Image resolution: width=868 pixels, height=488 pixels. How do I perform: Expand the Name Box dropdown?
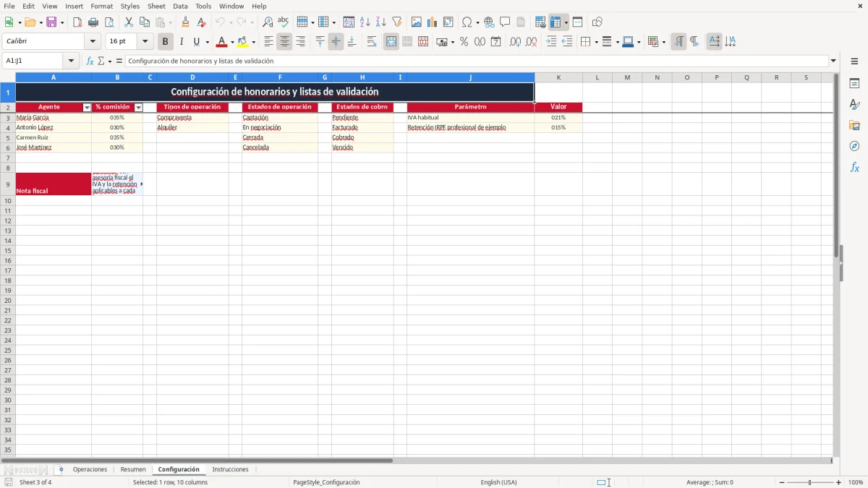[x=71, y=61]
